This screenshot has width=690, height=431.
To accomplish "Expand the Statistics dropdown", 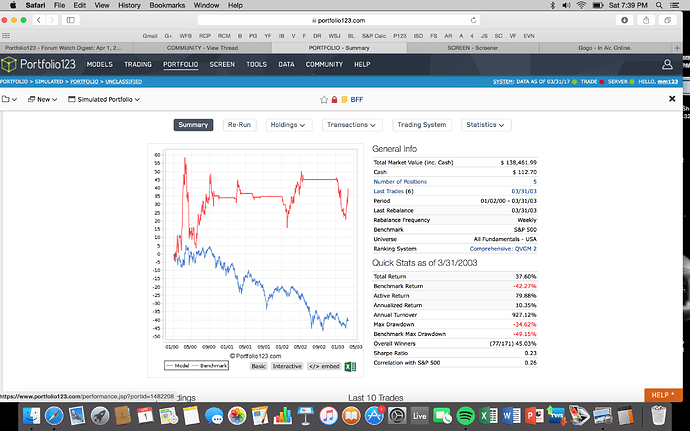I will (x=487, y=125).
